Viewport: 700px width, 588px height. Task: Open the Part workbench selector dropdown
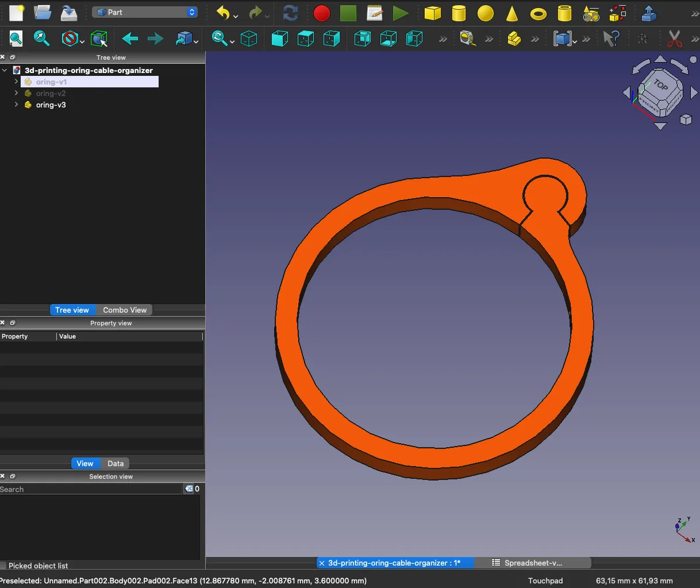click(145, 12)
